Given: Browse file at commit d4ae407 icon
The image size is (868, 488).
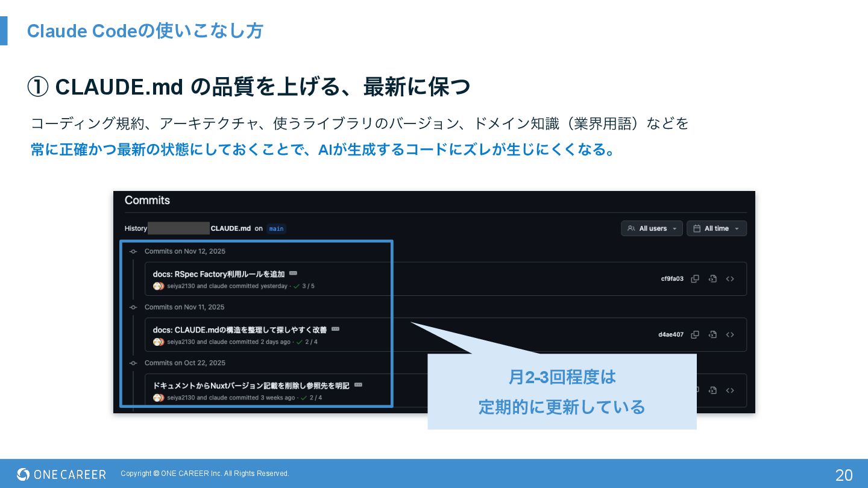Looking at the screenshot, I should coord(712,334).
